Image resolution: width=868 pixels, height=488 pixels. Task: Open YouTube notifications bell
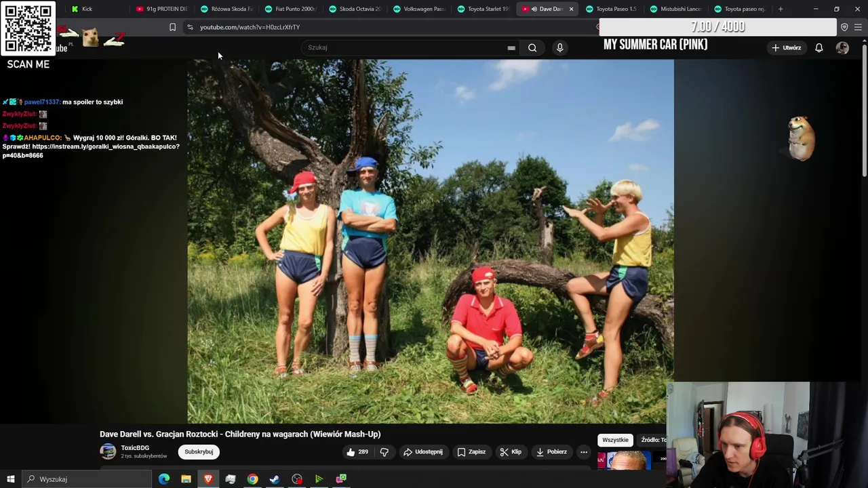[819, 47]
